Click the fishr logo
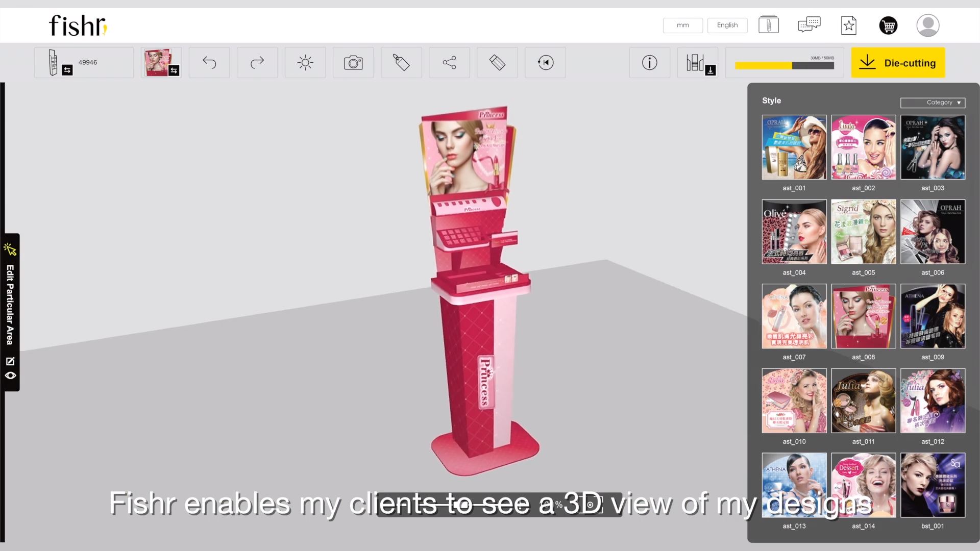This screenshot has height=551, width=980. coord(78,26)
